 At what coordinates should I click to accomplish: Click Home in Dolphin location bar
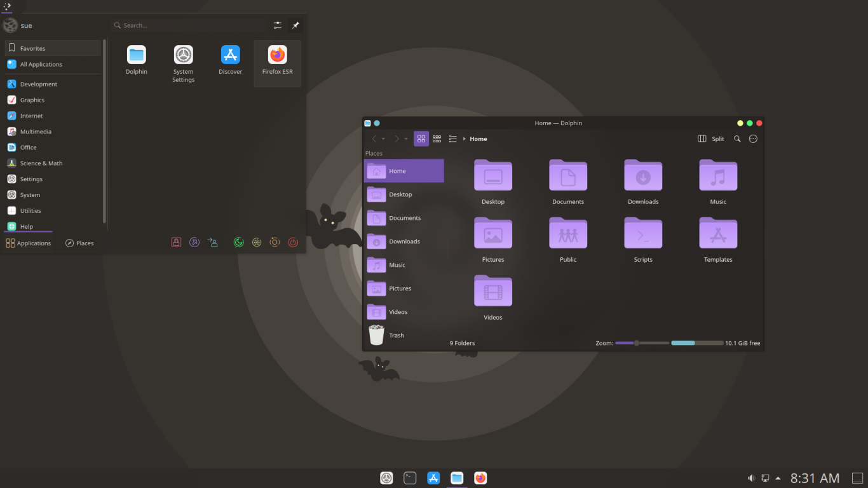(478, 139)
